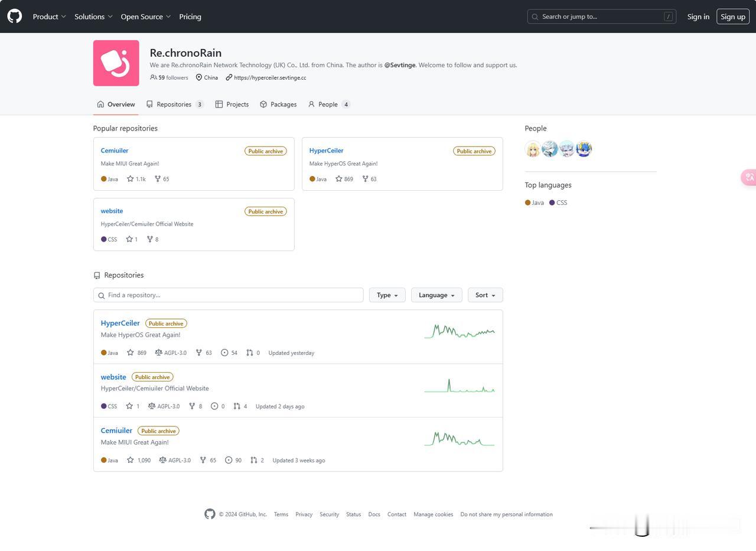This screenshot has height=551, width=756.
Task: View website repo's 8 forks in list
Action: [195, 406]
